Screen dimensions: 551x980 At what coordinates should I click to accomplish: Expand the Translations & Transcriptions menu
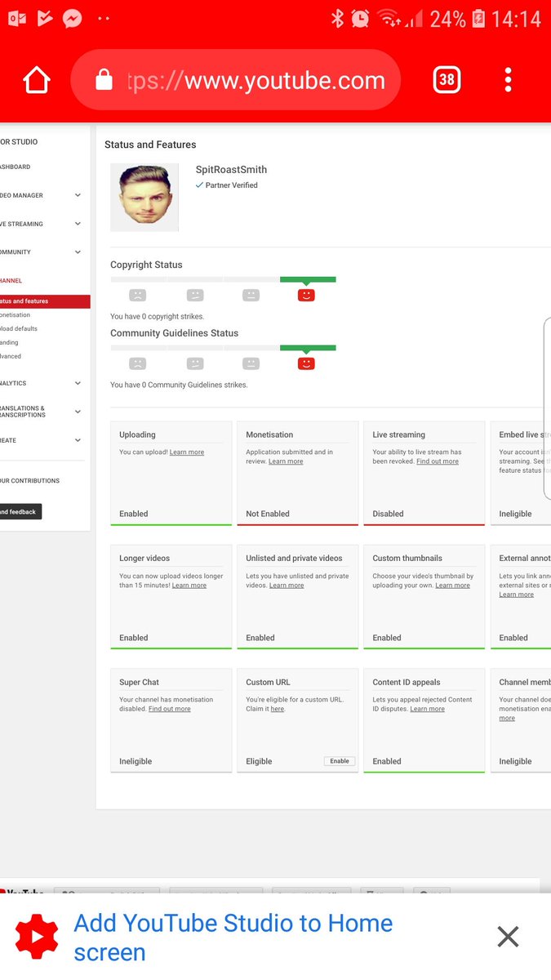click(x=78, y=412)
